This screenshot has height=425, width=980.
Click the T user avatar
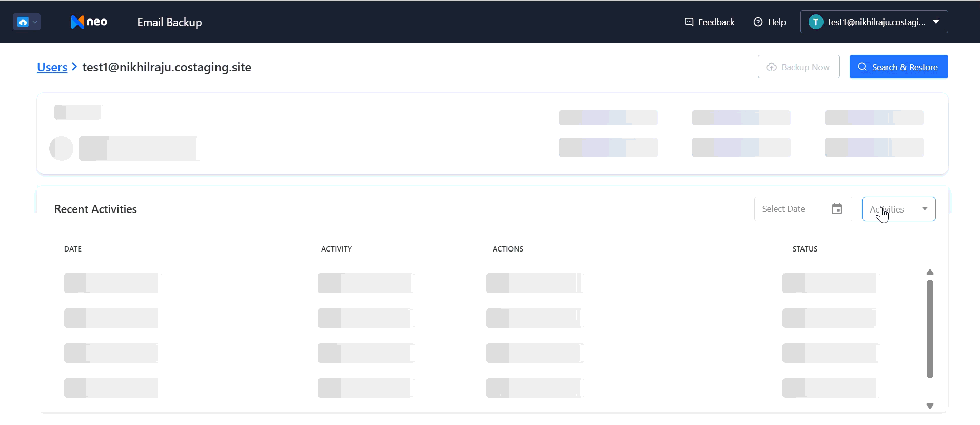(x=816, y=22)
